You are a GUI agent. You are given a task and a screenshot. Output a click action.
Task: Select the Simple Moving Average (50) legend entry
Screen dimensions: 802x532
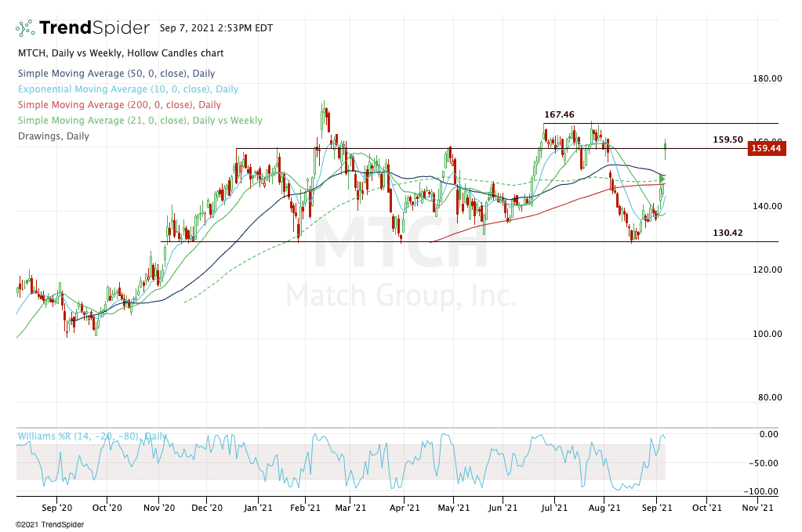click(117, 74)
